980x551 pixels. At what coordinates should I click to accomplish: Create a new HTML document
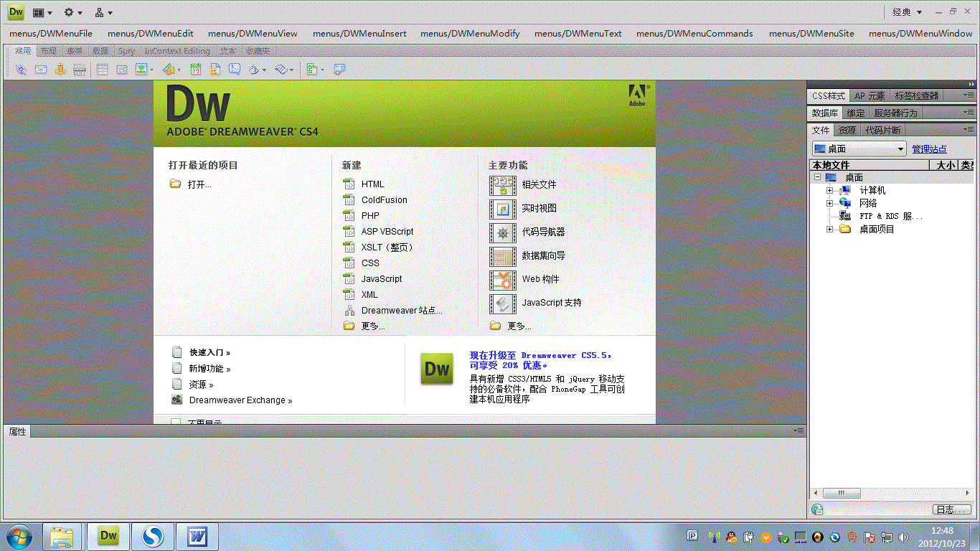tap(372, 184)
